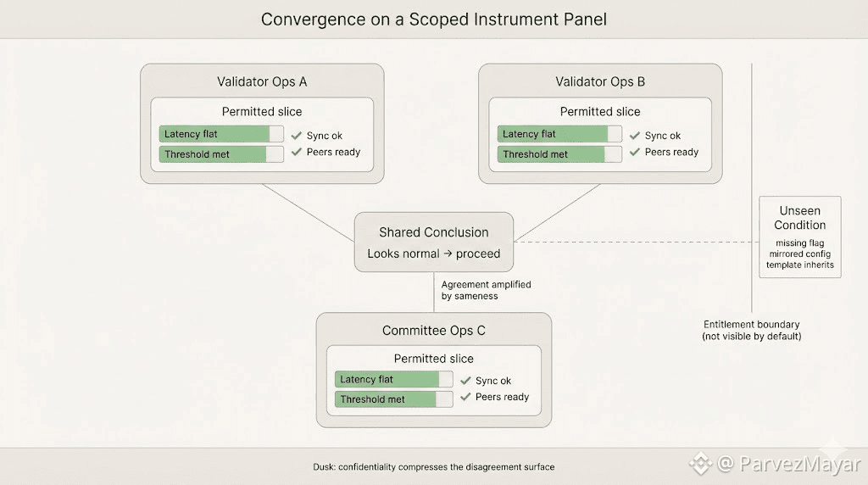Select the Shared Conclusion box

434,242
